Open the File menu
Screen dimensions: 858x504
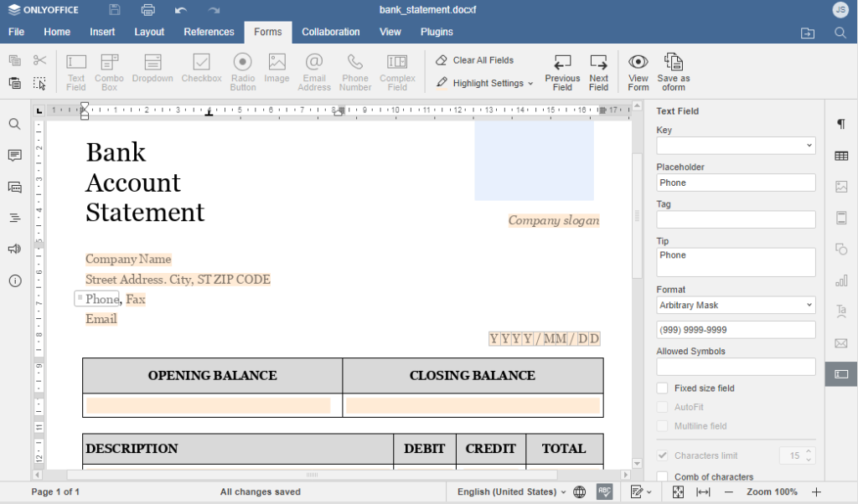(16, 32)
